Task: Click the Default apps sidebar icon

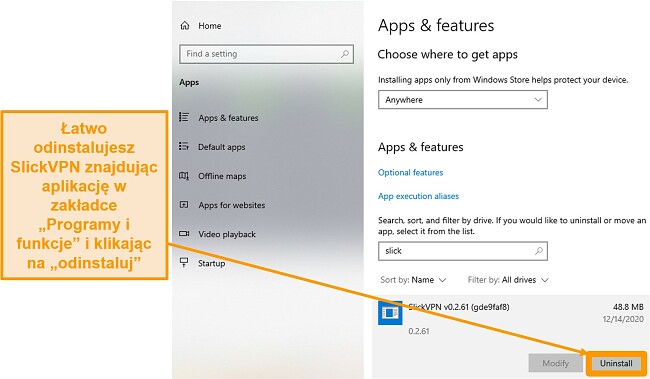Action: click(184, 146)
